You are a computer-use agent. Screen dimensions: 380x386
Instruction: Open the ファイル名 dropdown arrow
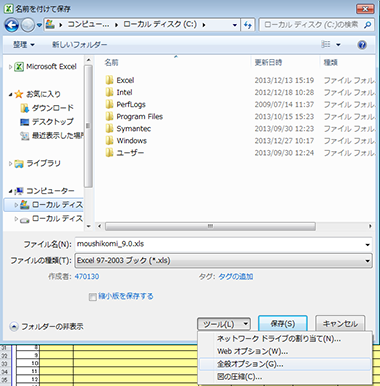(x=367, y=244)
